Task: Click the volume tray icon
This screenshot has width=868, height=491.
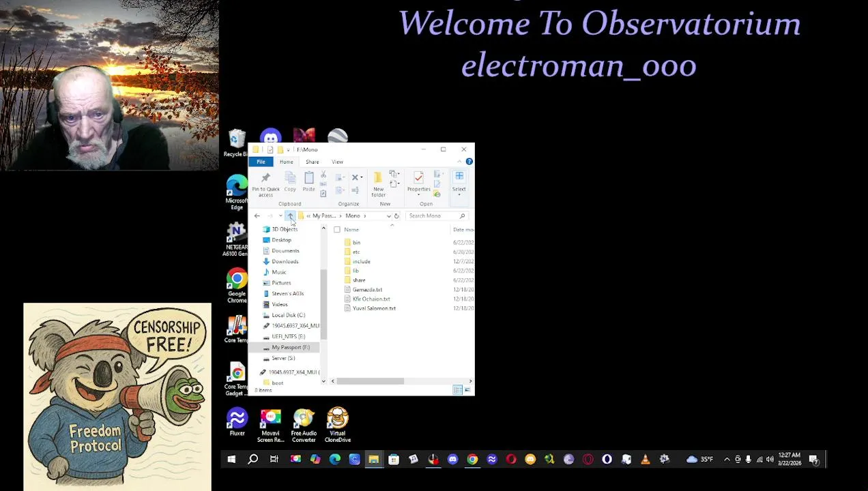Action: pyautogui.click(x=770, y=460)
